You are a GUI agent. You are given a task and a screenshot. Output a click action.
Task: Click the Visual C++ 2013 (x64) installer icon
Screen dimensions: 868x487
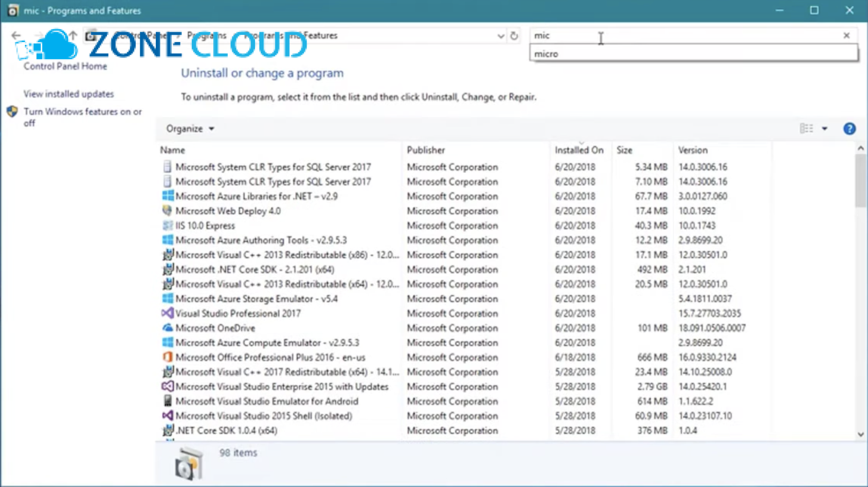[x=167, y=284]
